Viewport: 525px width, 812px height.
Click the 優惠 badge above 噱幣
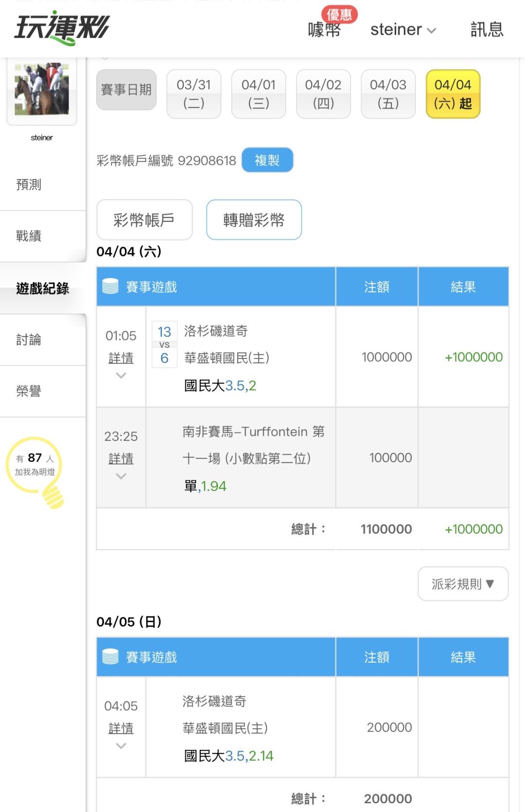(339, 14)
